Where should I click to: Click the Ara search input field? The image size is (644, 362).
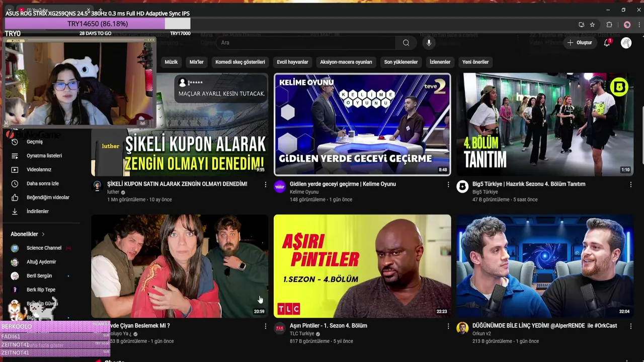(x=307, y=43)
